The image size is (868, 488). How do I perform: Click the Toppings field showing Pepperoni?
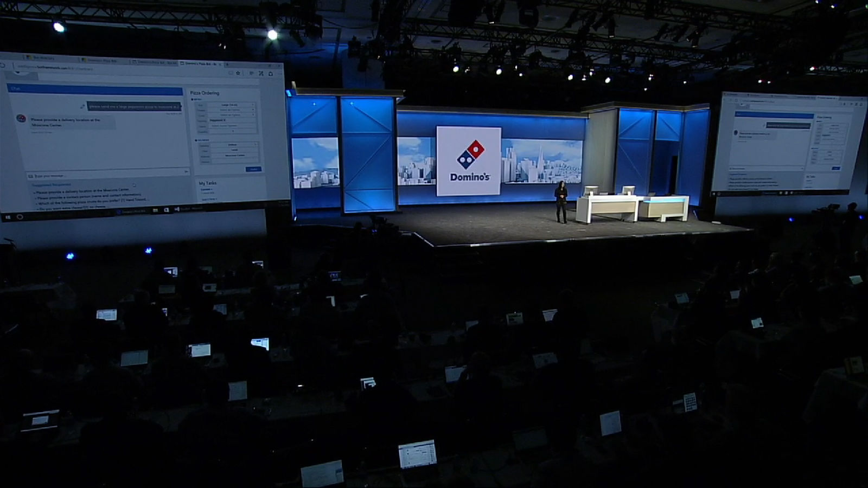232,120
